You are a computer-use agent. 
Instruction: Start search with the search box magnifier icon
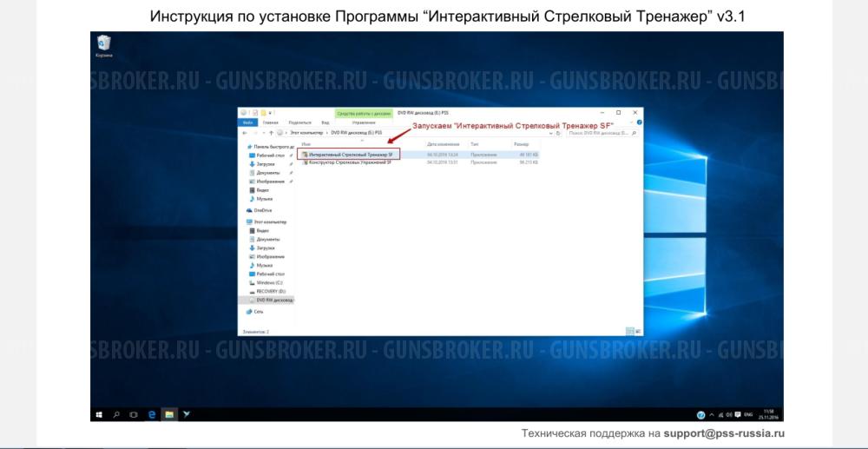click(634, 133)
